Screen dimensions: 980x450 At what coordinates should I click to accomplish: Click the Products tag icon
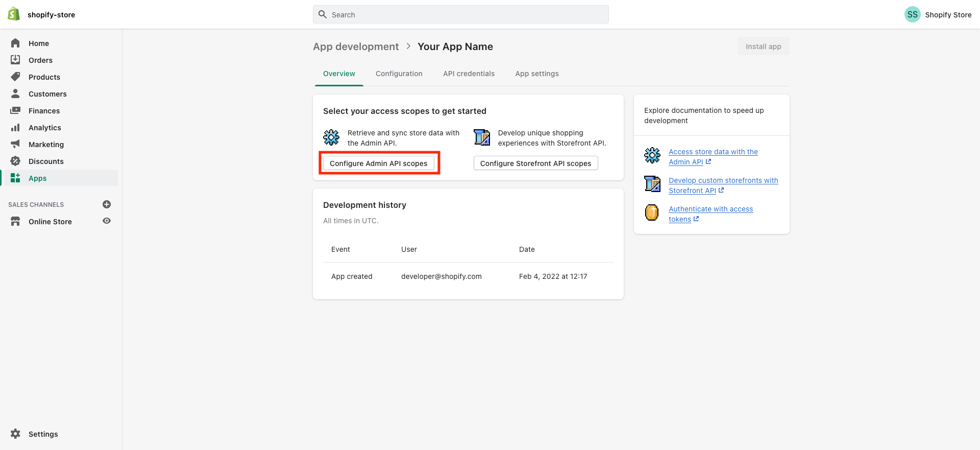pos(15,77)
